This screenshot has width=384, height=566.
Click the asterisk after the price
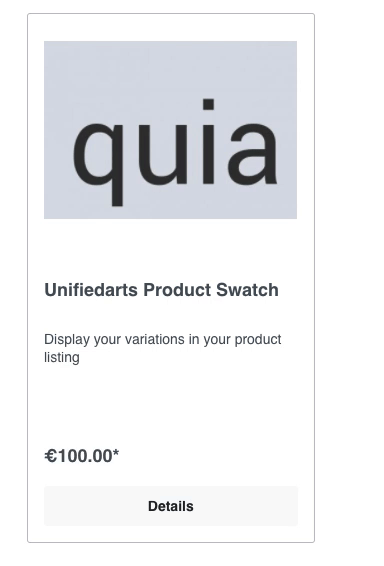(x=115, y=453)
